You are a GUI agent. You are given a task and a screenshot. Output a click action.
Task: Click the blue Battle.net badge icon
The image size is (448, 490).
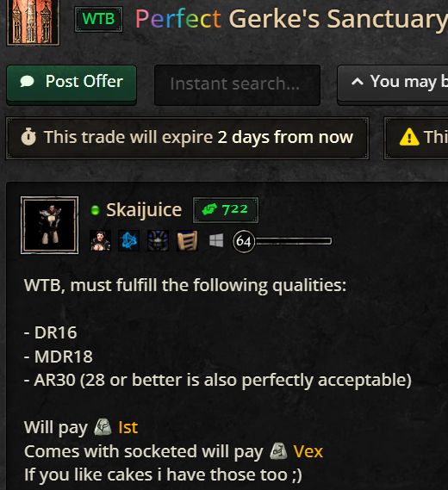click(129, 240)
